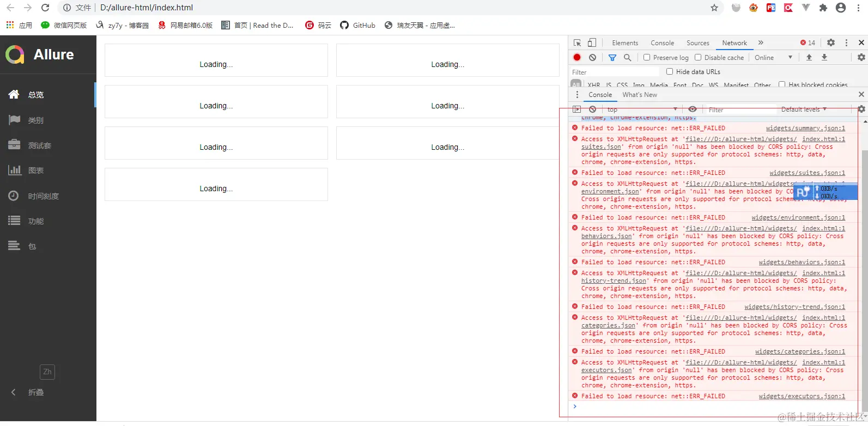Click the export HAR download arrow

coord(824,57)
